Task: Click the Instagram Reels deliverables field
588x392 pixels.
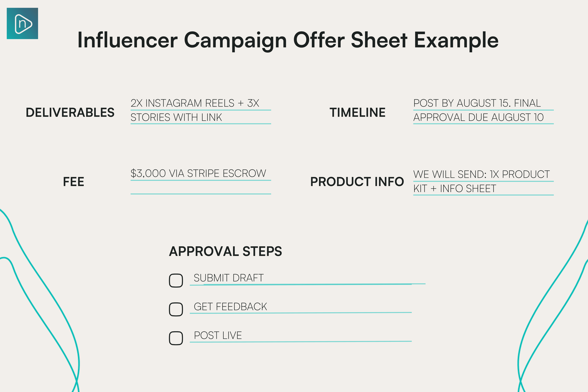Action: [x=201, y=104]
